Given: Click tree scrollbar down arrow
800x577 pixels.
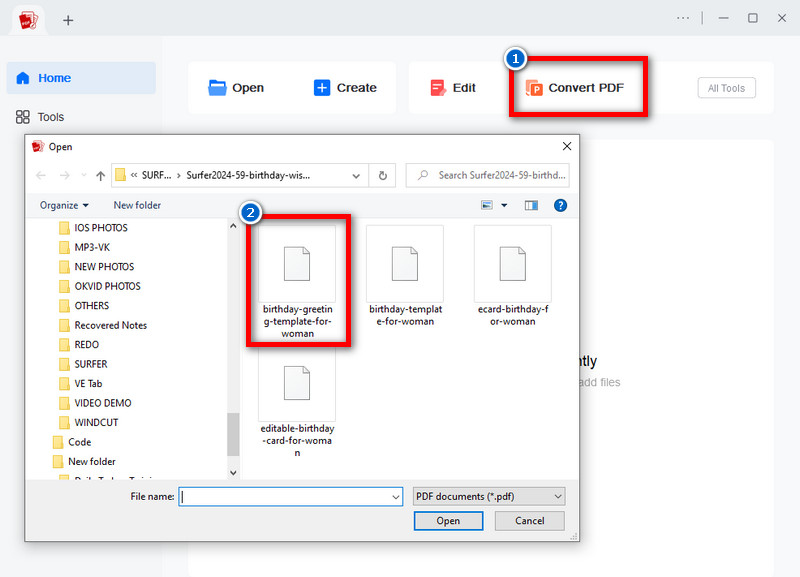Looking at the screenshot, I should point(233,473).
